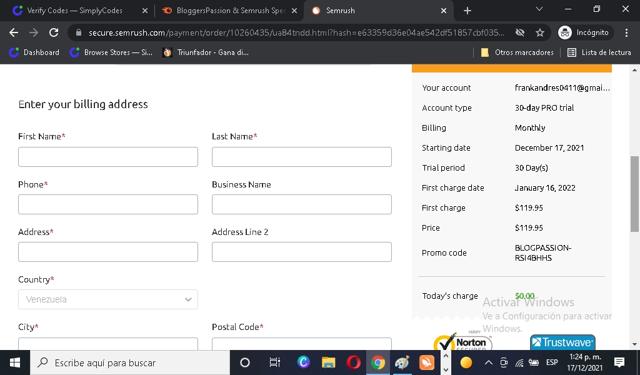Select the January 16, 2022 date

545,188
